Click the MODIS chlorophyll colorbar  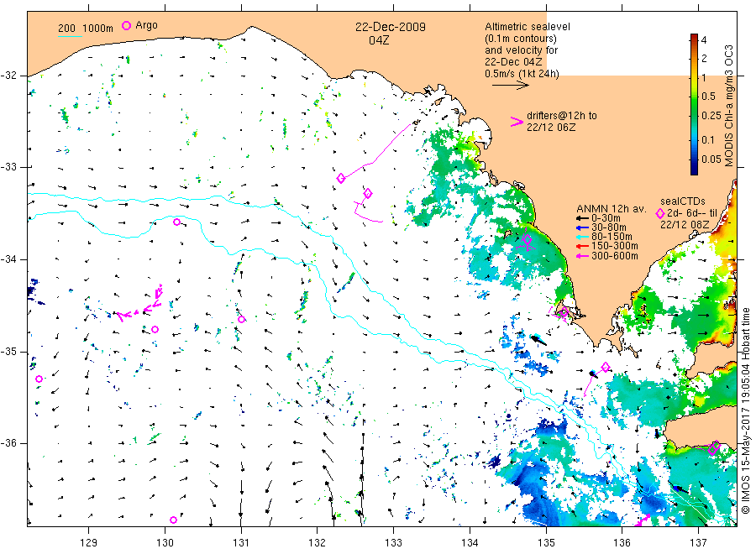[694, 104]
